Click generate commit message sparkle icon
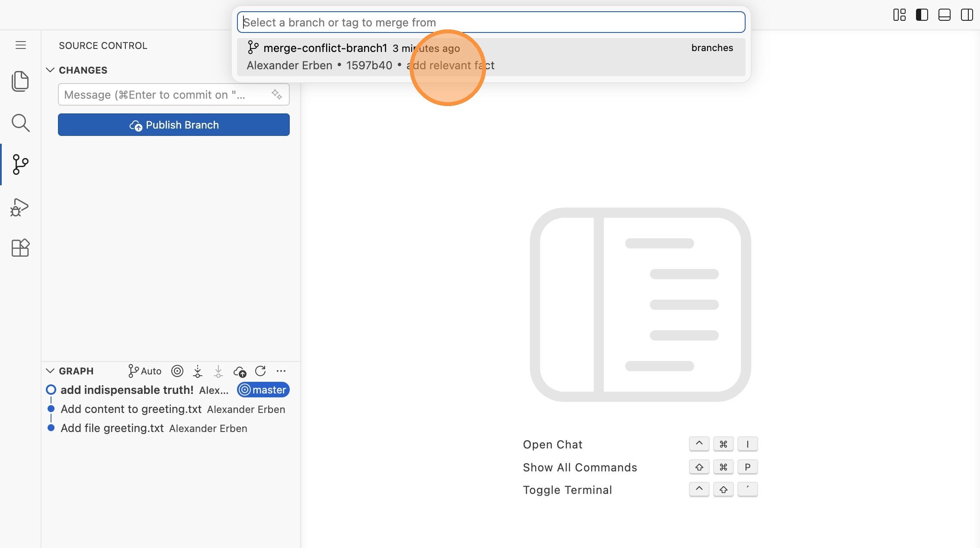Viewport: 980px width, 548px height. pyautogui.click(x=276, y=94)
